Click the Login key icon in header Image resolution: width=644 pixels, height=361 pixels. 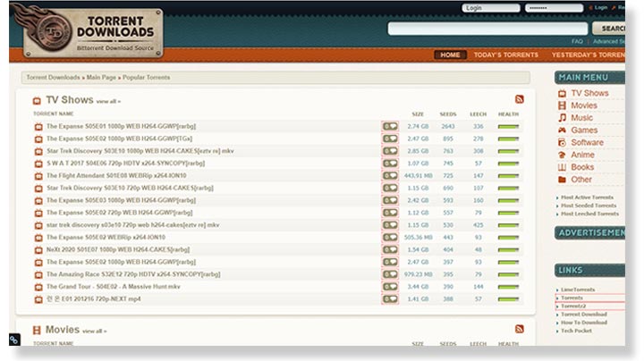pos(590,7)
